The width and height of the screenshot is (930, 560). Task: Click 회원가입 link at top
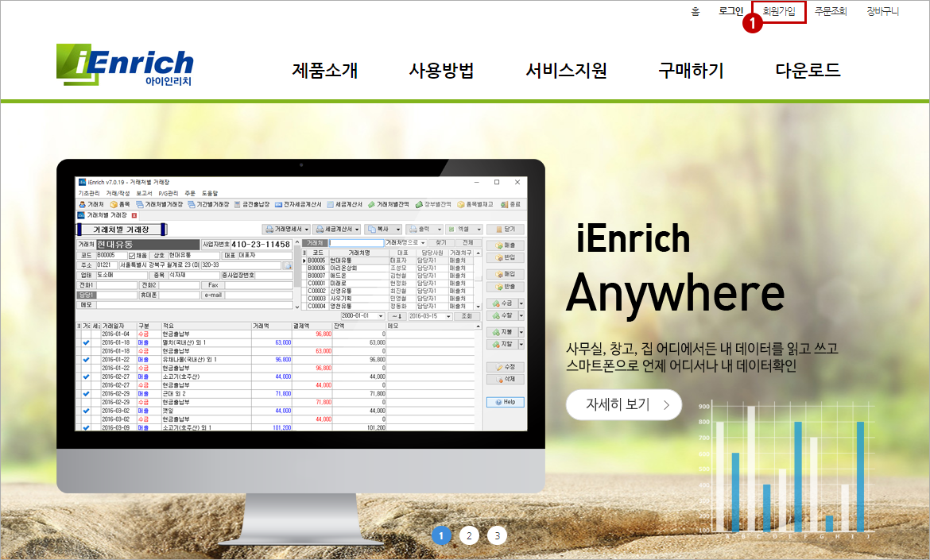[x=779, y=11]
